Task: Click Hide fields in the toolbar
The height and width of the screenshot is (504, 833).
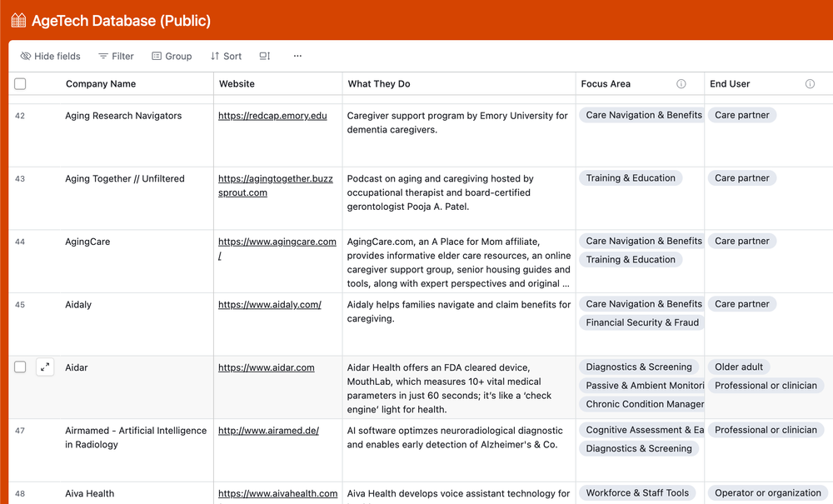Action: (51, 57)
